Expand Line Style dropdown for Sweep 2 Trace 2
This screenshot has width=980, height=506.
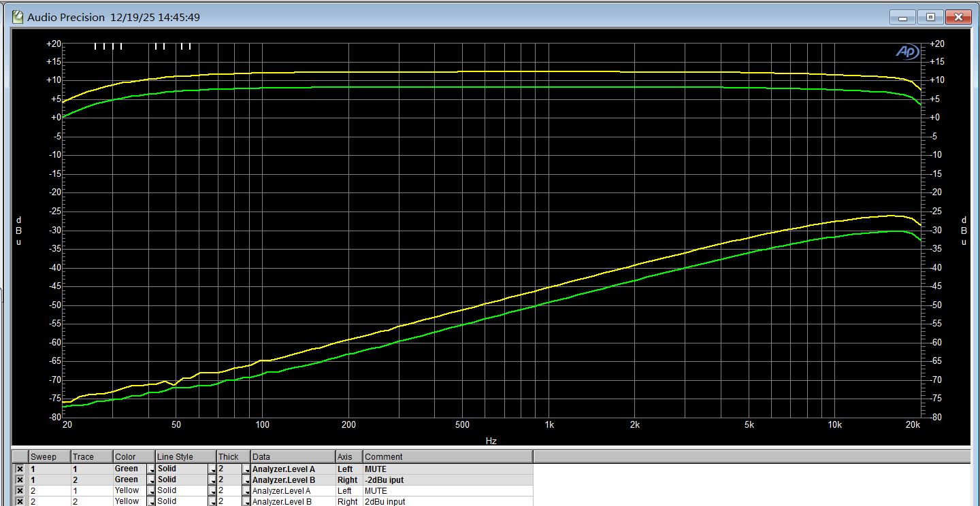pos(212,502)
